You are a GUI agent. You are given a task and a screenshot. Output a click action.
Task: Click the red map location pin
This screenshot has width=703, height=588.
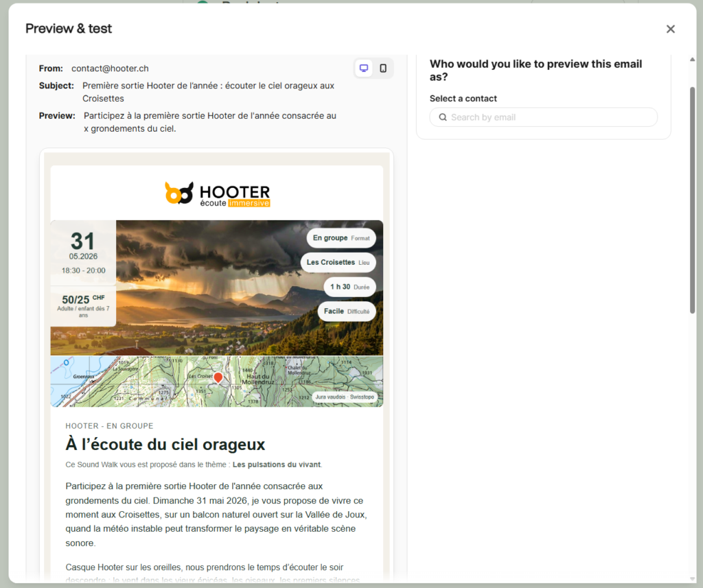pos(218,378)
